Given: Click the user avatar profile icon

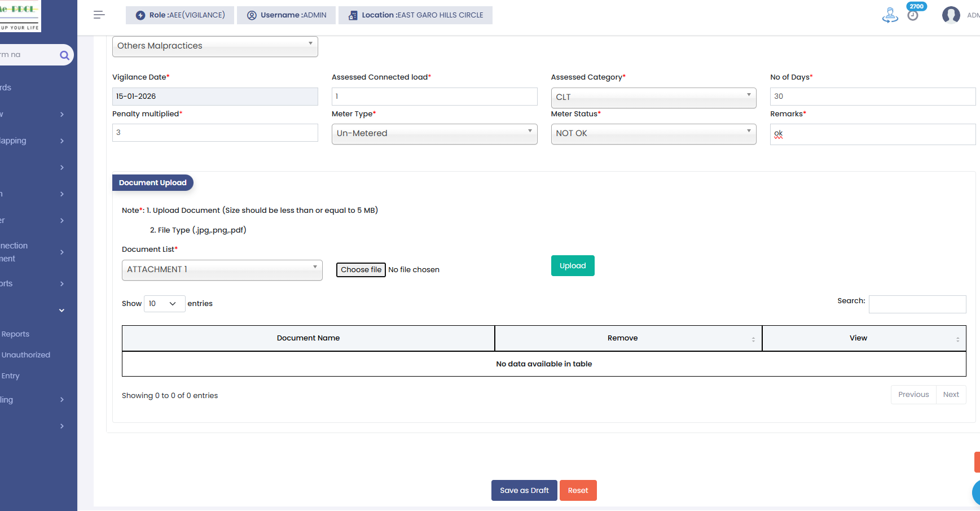Looking at the screenshot, I should 951,15.
